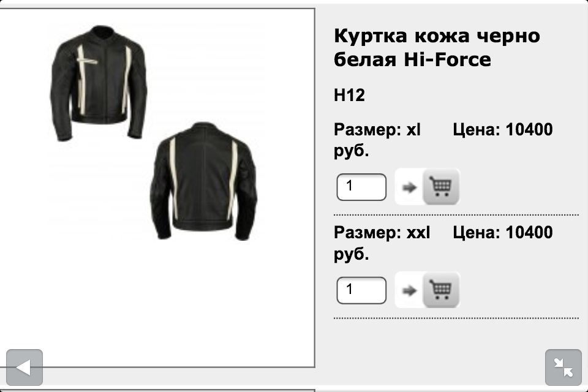The height and width of the screenshot is (392, 588).
Task: Click the product title Куртка кожа черно белая Hi-Force
Action: 437,48
